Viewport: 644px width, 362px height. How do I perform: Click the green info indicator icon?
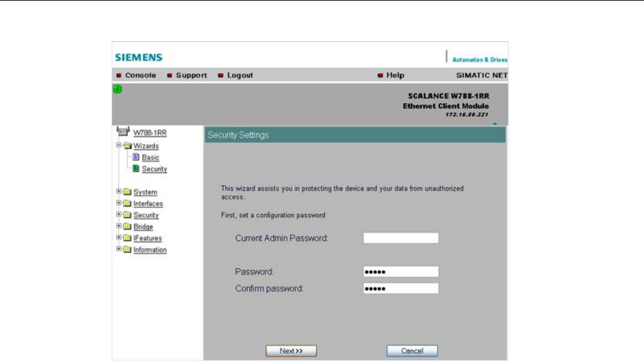pyautogui.click(x=117, y=89)
